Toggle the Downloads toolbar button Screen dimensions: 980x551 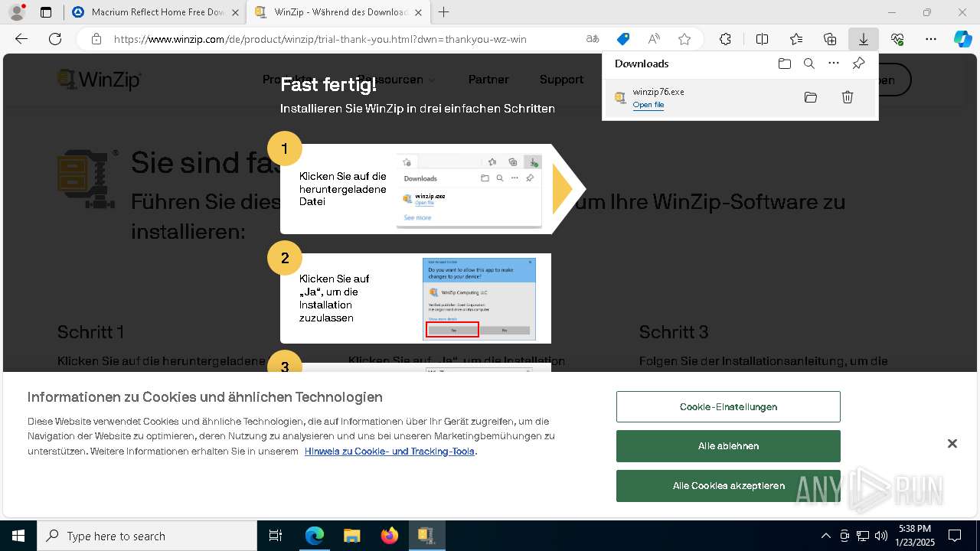[x=863, y=39]
